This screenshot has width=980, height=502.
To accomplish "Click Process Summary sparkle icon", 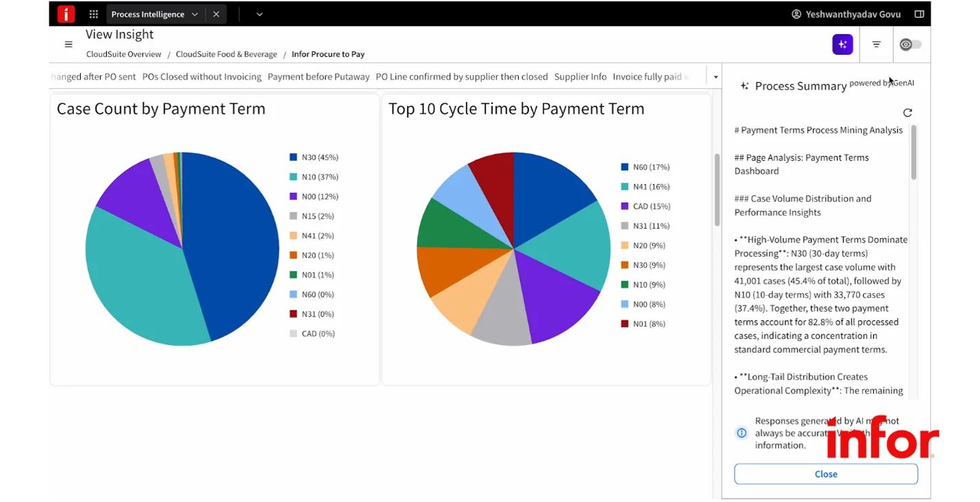I will [x=744, y=86].
